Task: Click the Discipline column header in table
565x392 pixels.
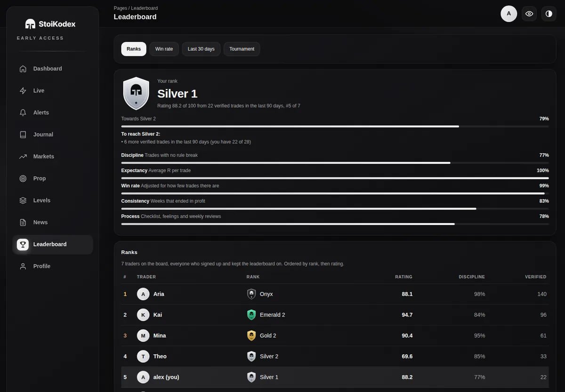Action: (472, 277)
